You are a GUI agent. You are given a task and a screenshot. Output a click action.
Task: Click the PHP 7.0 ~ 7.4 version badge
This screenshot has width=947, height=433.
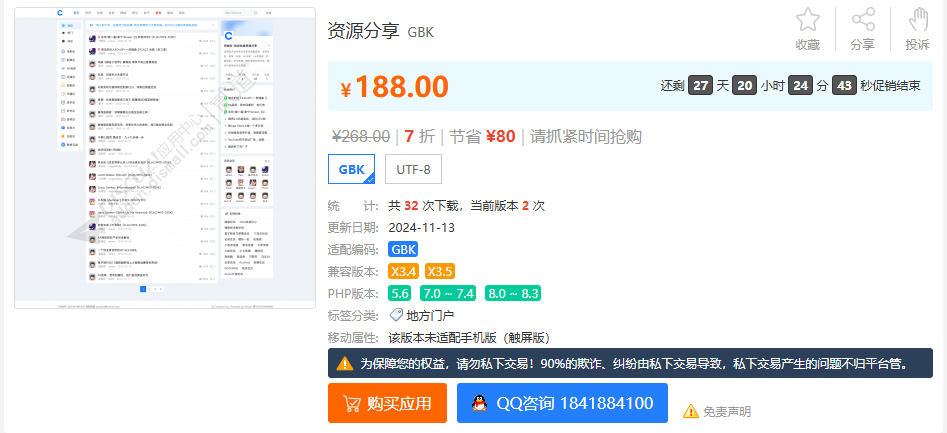coord(448,293)
